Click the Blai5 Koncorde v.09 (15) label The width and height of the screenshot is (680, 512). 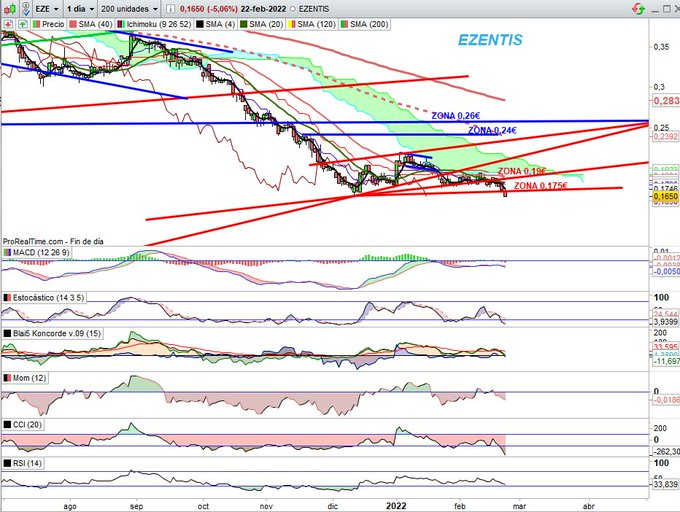(52, 333)
